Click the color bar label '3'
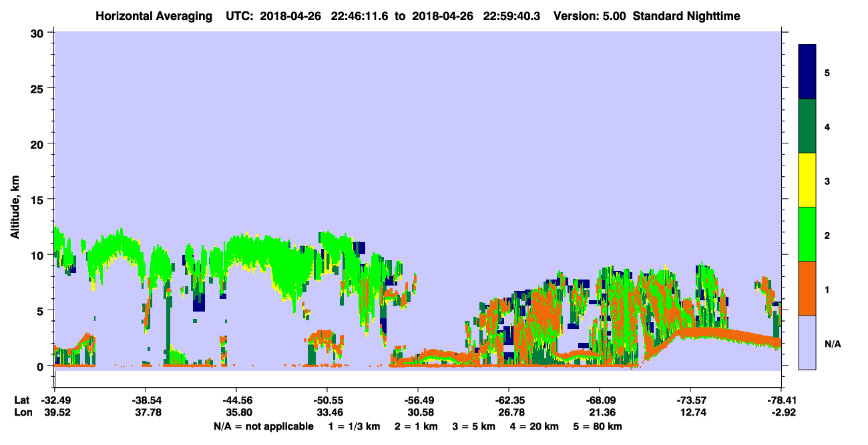 coord(827,181)
